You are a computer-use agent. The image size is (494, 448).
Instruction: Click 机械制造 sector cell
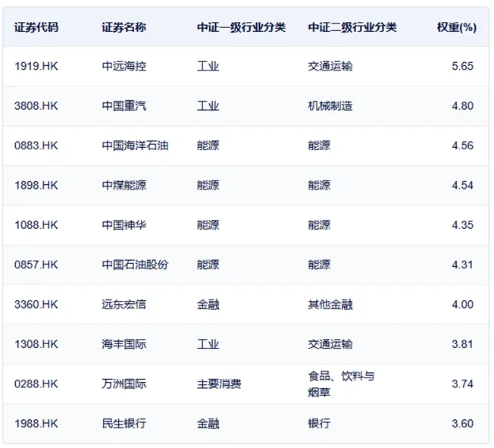coord(330,106)
